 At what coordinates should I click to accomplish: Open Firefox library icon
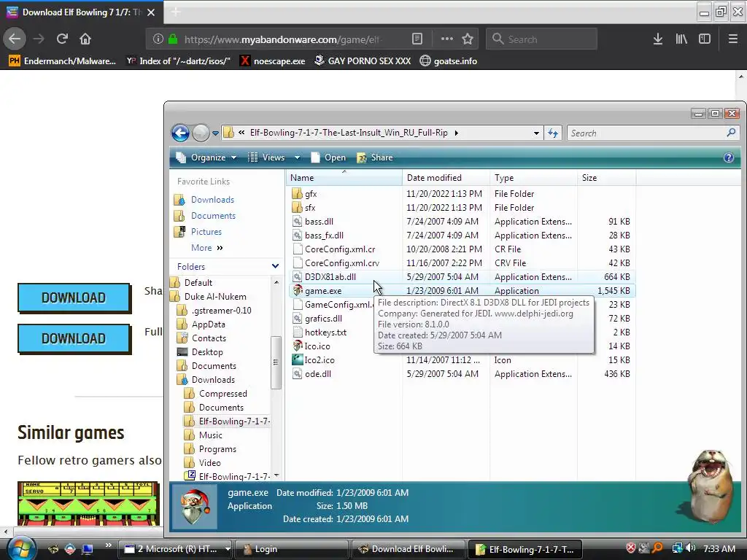click(x=681, y=39)
